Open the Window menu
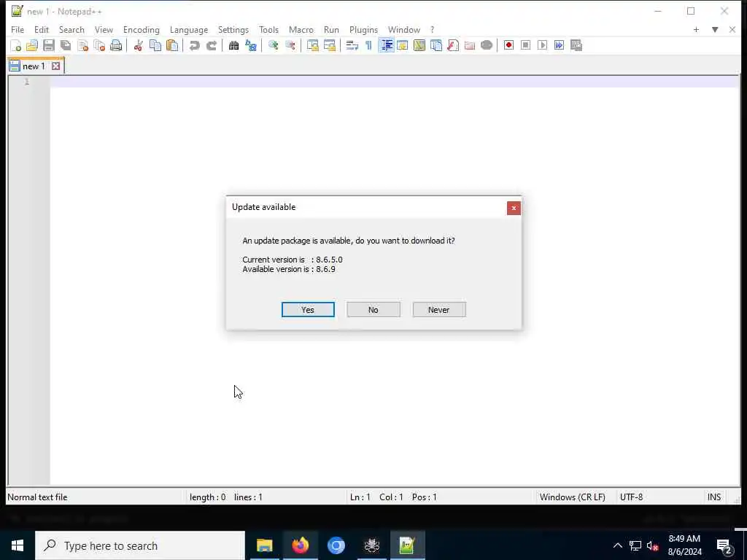The width and height of the screenshot is (747, 560). [x=404, y=29]
